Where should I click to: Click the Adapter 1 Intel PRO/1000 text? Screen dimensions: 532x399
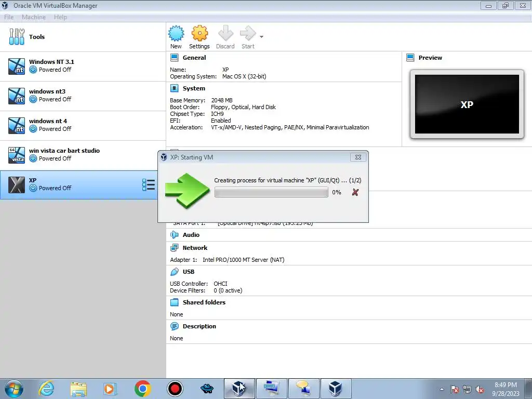pos(243,260)
